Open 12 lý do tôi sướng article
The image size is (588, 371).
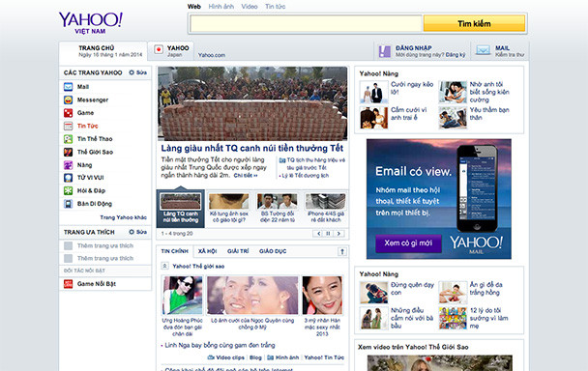tap(488, 318)
